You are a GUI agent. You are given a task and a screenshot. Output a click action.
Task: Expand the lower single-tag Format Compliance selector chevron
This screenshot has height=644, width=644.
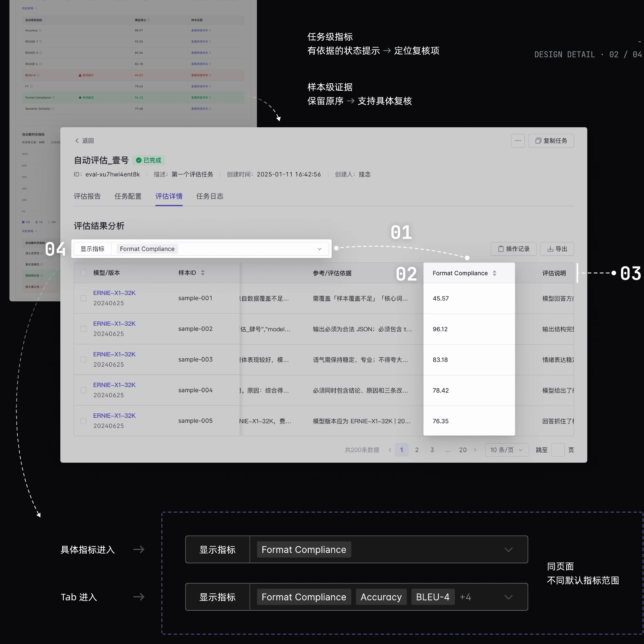tap(509, 550)
